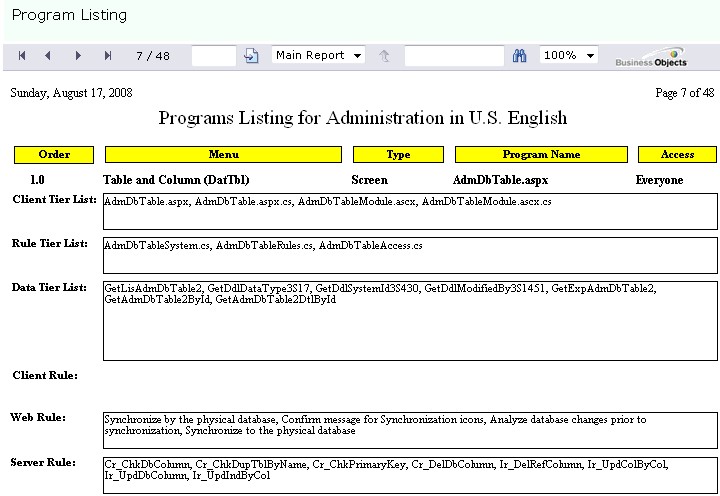Click 'Cr_DelDbColumn' in Server Rule box
The image size is (720, 496).
(453, 465)
